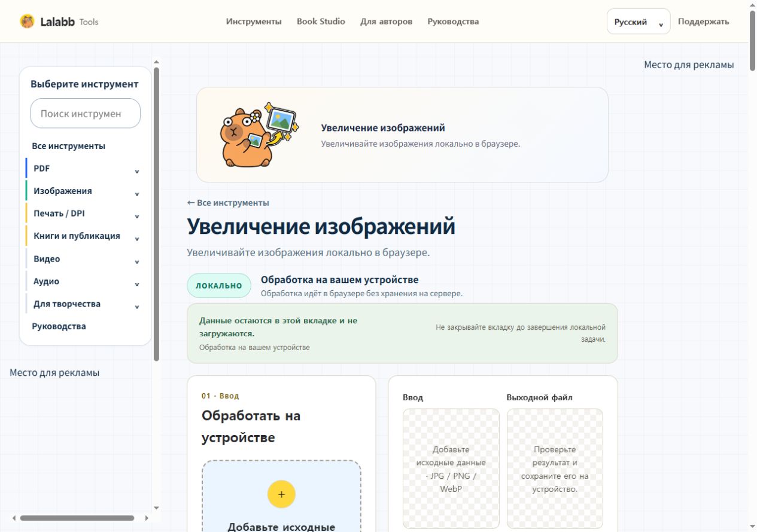Click the Выберите инструмент sidebar title

tap(84, 84)
